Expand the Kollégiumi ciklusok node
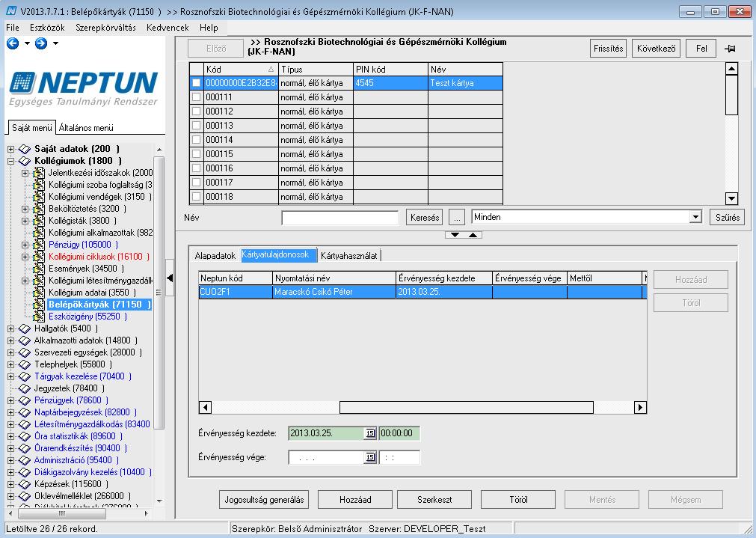The image size is (756, 538). coord(25,257)
